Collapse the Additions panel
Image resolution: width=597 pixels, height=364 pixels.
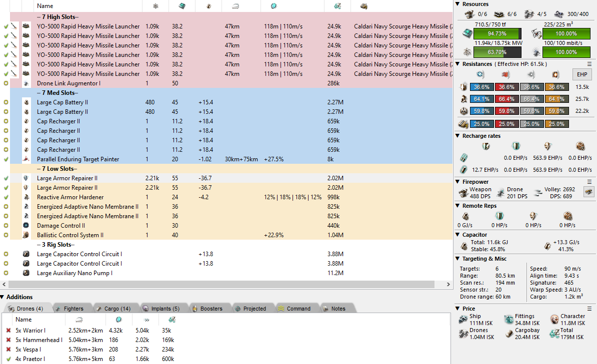coord(3,297)
